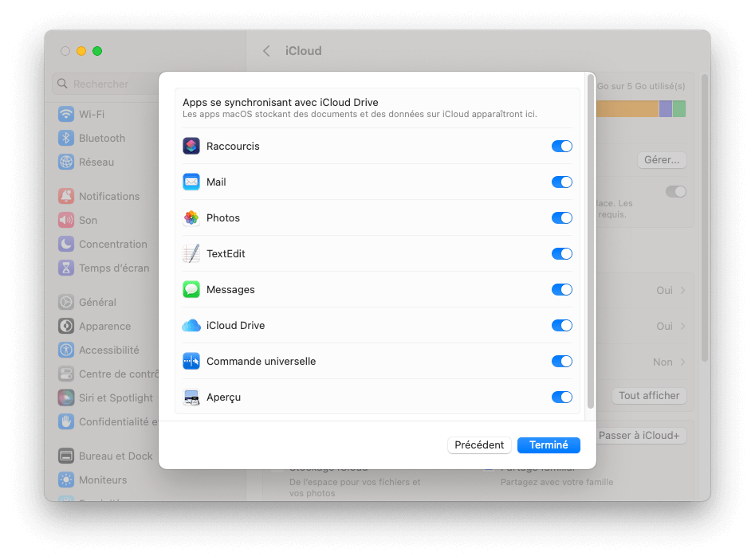The height and width of the screenshot is (560, 755).
Task: Select the Accessibilité label in sidebar
Action: 108,350
